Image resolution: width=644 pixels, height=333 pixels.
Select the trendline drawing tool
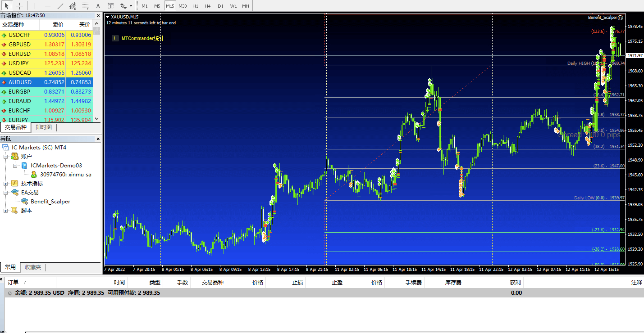61,6
